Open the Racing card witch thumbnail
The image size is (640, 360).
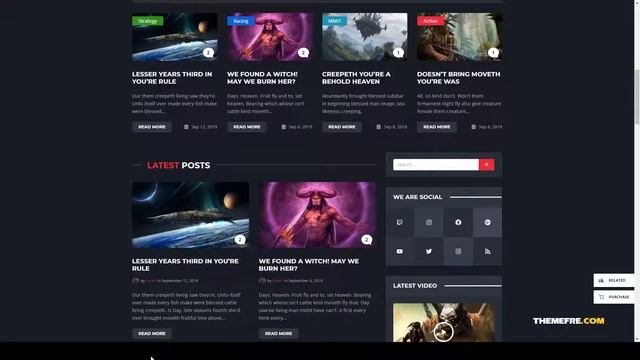[x=269, y=37]
